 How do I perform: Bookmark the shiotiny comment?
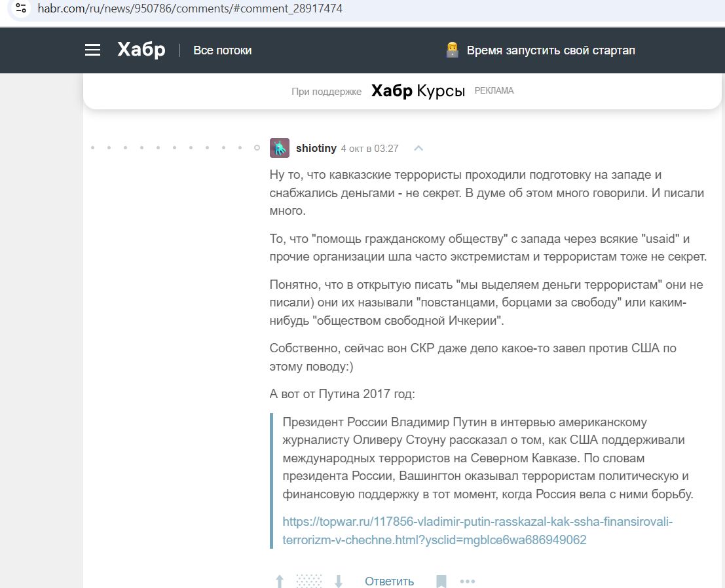441,581
